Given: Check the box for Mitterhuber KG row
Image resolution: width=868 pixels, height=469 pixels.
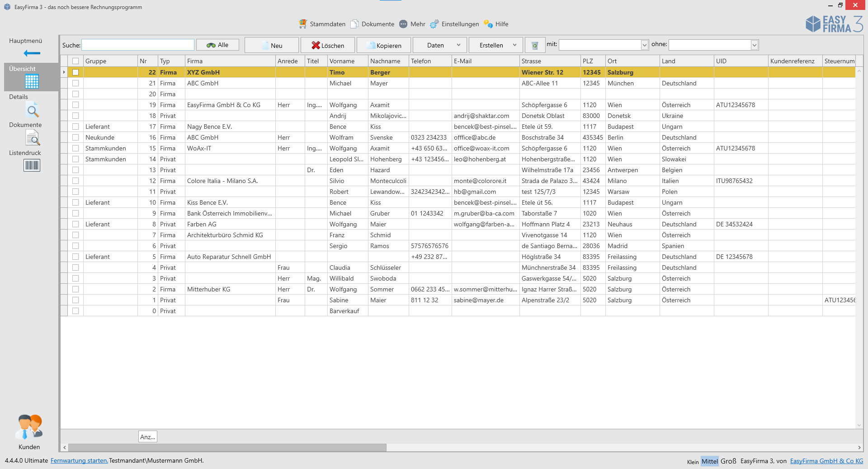Looking at the screenshot, I should pos(75,289).
